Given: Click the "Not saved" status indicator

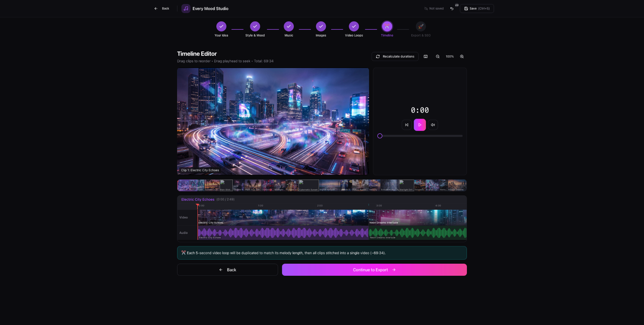Looking at the screenshot, I should [x=434, y=8].
